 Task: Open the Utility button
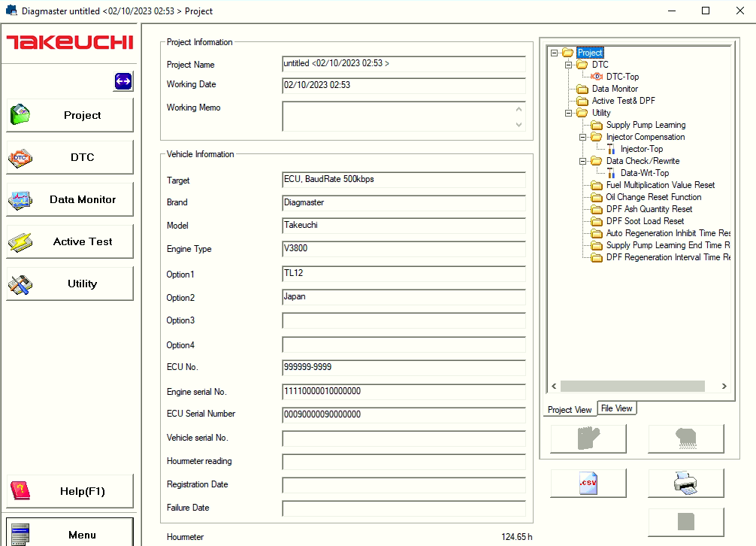[x=70, y=284]
